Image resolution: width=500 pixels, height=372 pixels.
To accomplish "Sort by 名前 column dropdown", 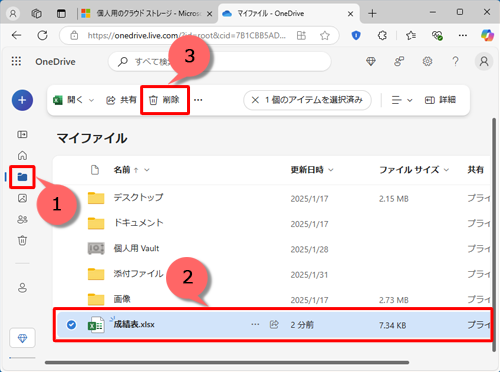I will [x=147, y=170].
